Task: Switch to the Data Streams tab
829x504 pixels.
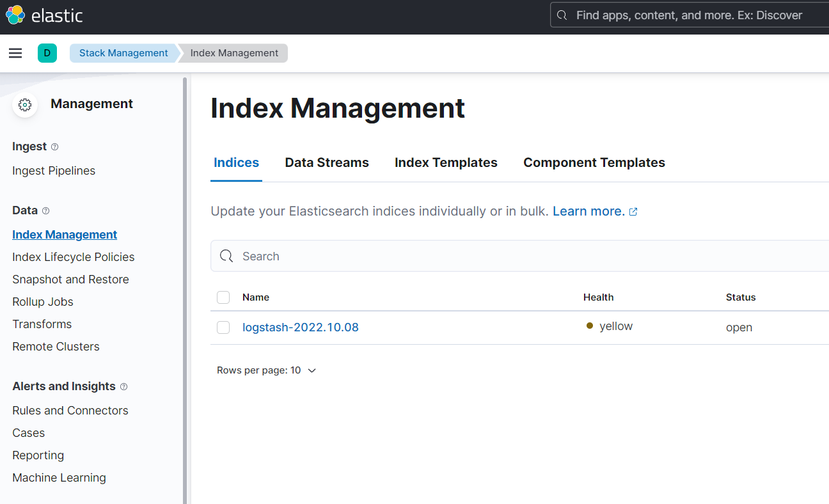Action: [327, 163]
